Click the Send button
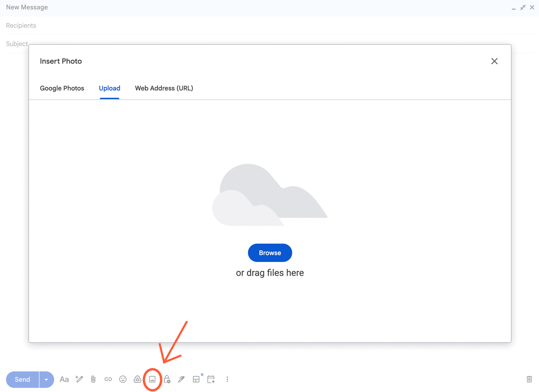The width and height of the screenshot is (539, 392). [22, 379]
